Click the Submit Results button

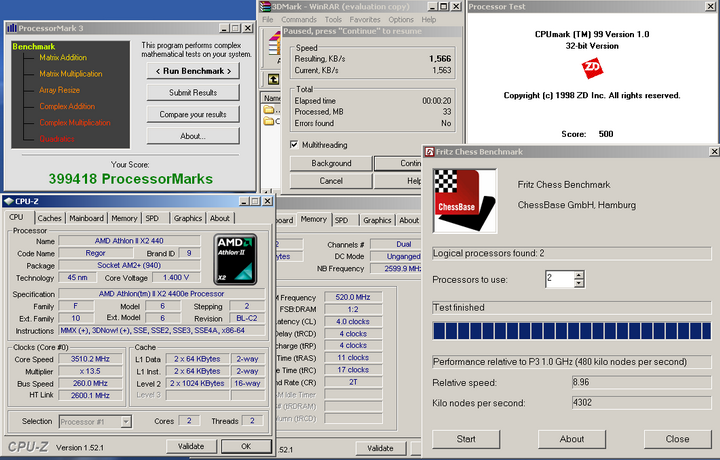193,93
